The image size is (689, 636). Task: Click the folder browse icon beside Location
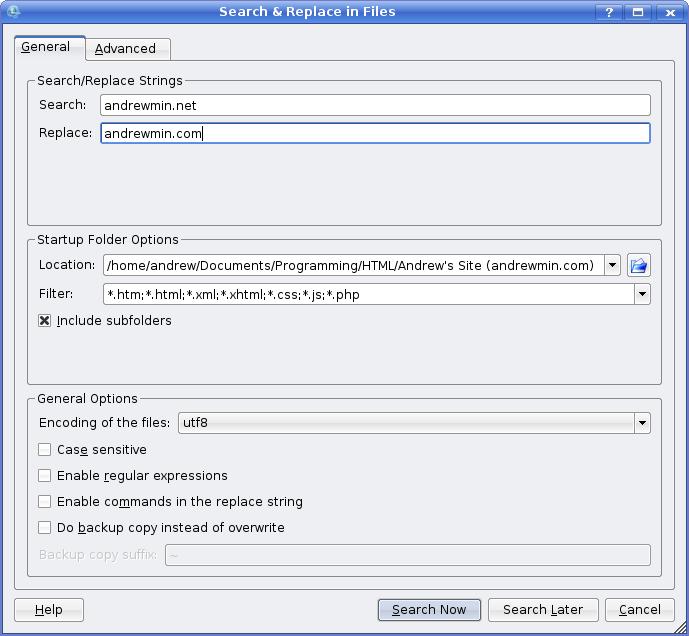638,265
